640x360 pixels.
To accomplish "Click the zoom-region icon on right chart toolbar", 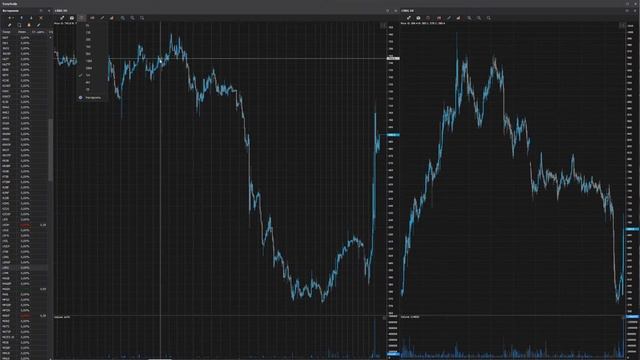I will coord(489,18).
